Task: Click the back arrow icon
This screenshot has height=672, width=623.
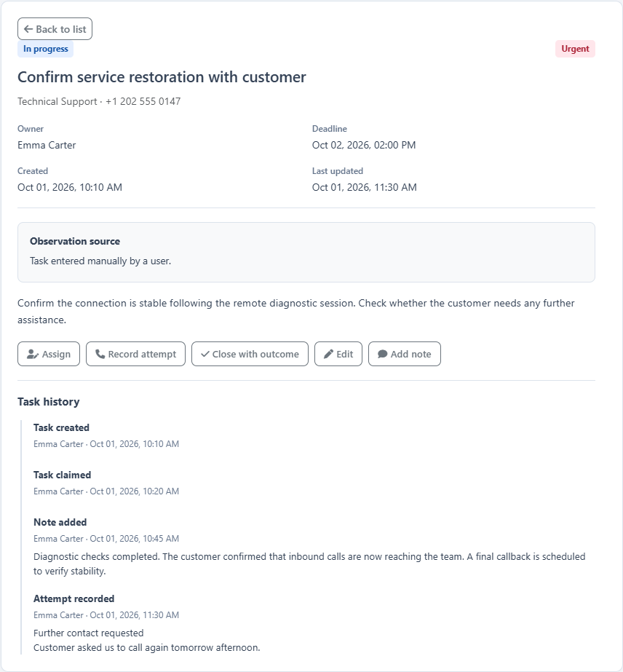Action: coord(28,29)
